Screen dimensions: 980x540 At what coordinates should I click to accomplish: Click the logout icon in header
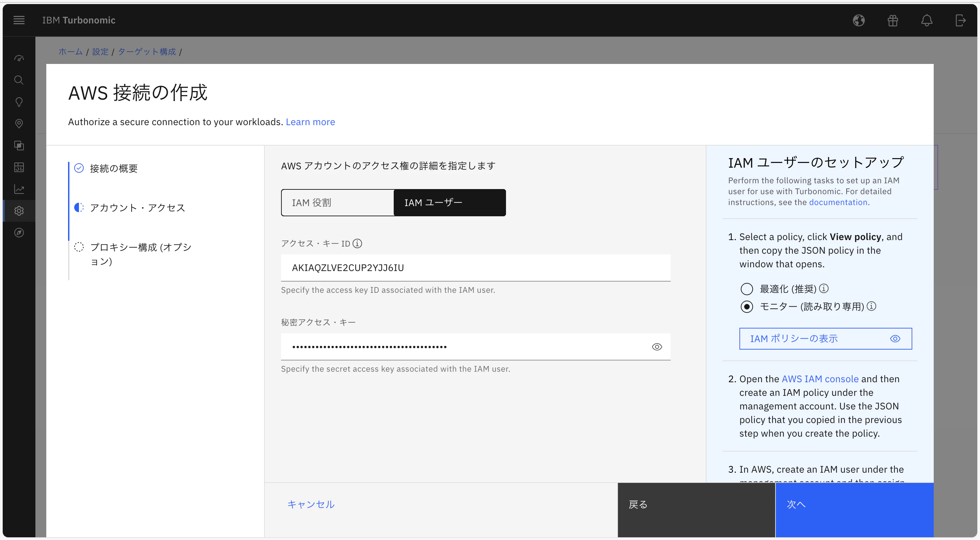(961, 20)
